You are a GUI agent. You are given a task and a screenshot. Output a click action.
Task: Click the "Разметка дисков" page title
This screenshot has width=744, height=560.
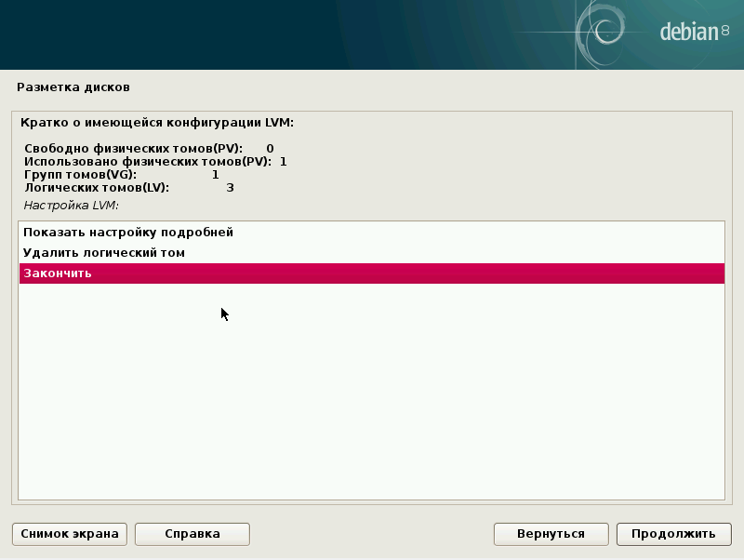tap(73, 87)
